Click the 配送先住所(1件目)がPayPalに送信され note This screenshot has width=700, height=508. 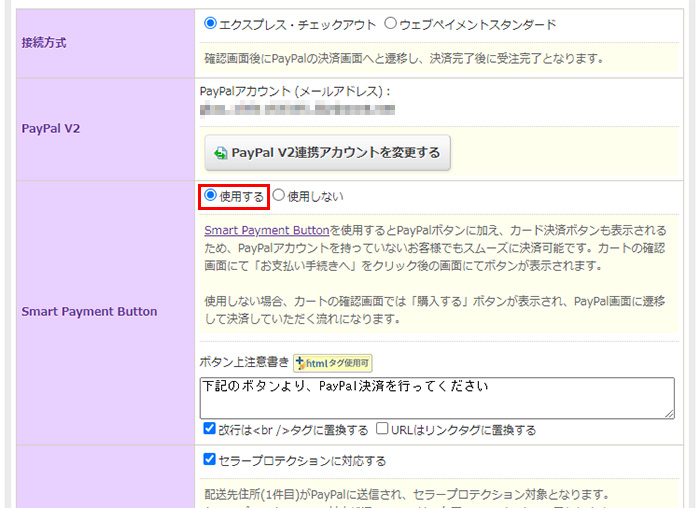(407, 495)
